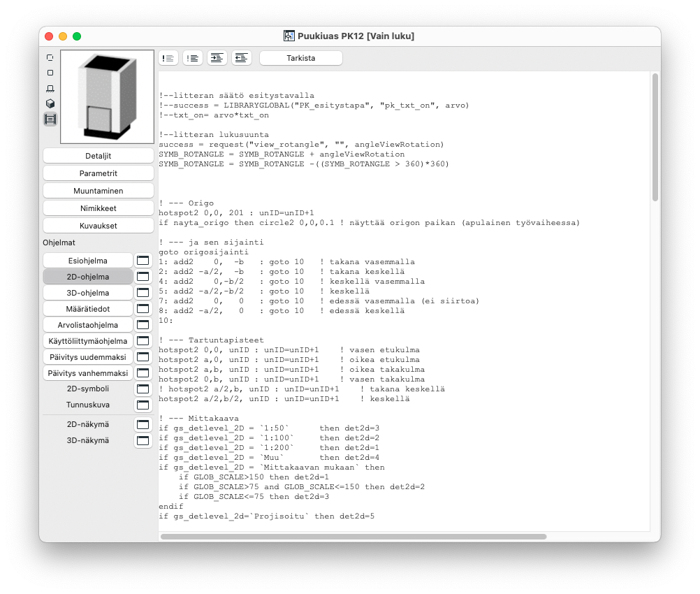The height and width of the screenshot is (594, 700).
Task: Click the Tarkista check script button
Action: click(x=301, y=58)
